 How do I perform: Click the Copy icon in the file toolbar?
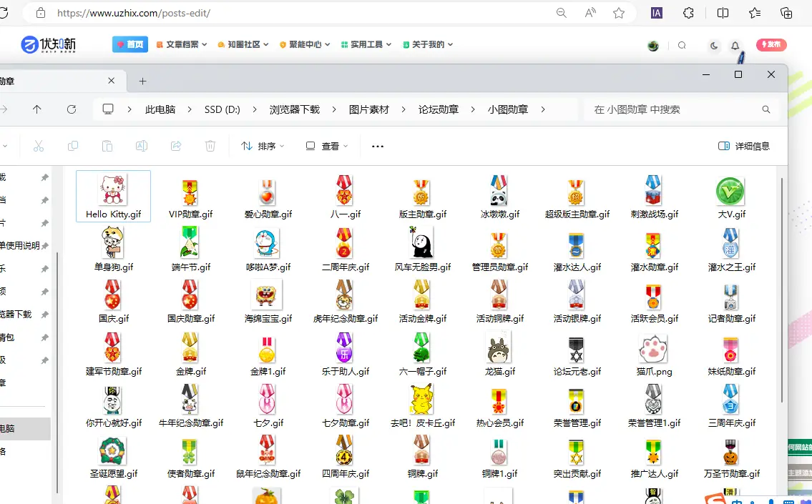[x=73, y=146]
